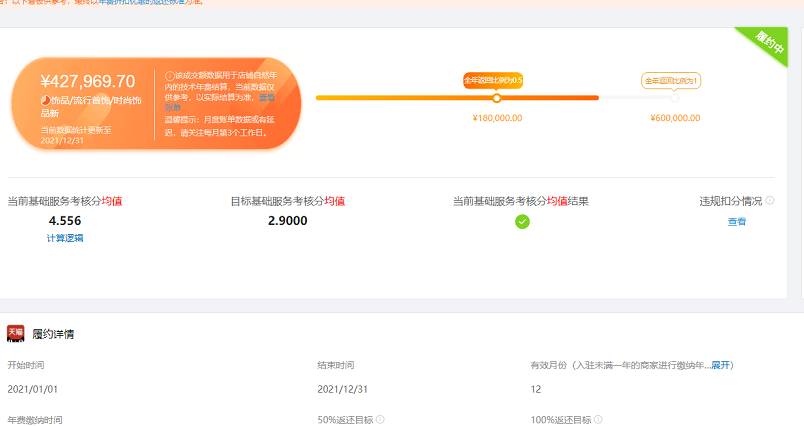The width and height of the screenshot is (804, 426).
Task: Click the 全年返回比例为1 milestone bubble
Action: pyautogui.click(x=671, y=80)
